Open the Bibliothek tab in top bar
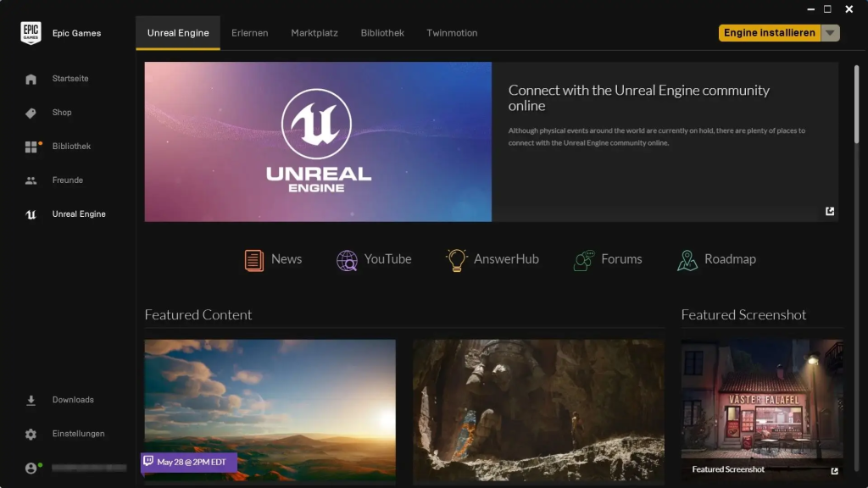The image size is (868, 488). click(382, 33)
